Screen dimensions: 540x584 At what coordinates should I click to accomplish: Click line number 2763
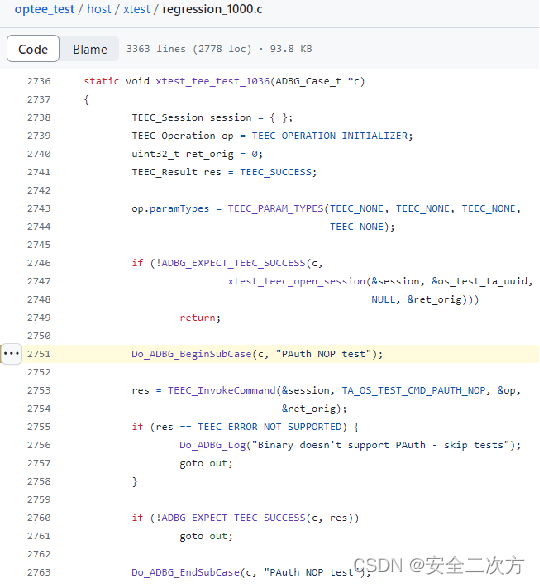(39, 572)
